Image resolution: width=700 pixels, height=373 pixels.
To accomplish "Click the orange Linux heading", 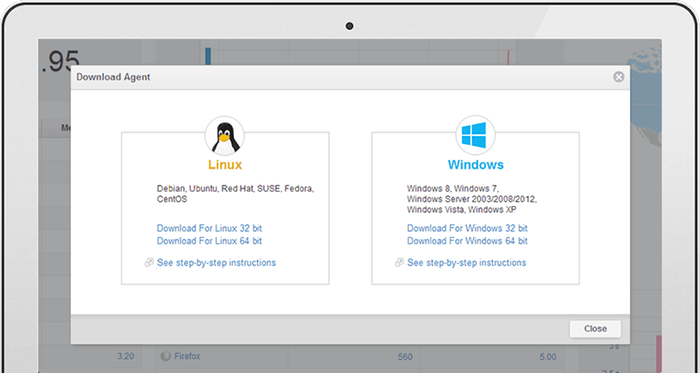I will [225, 165].
